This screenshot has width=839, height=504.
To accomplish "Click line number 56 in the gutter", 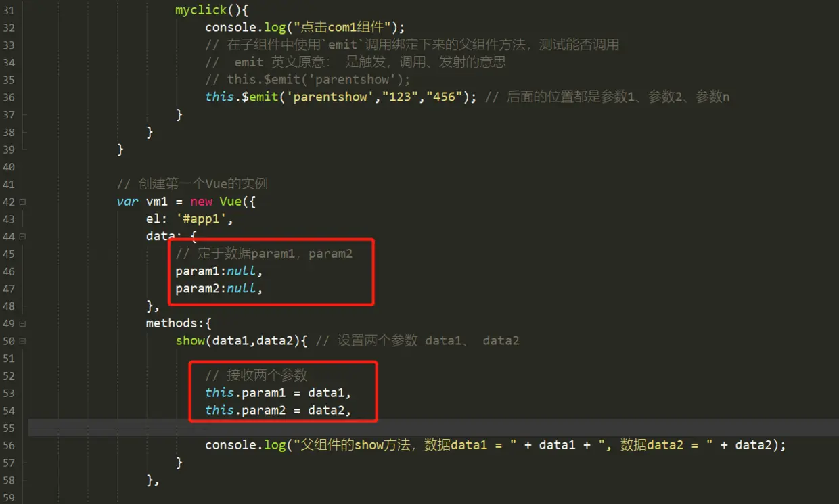I will 9,444.
